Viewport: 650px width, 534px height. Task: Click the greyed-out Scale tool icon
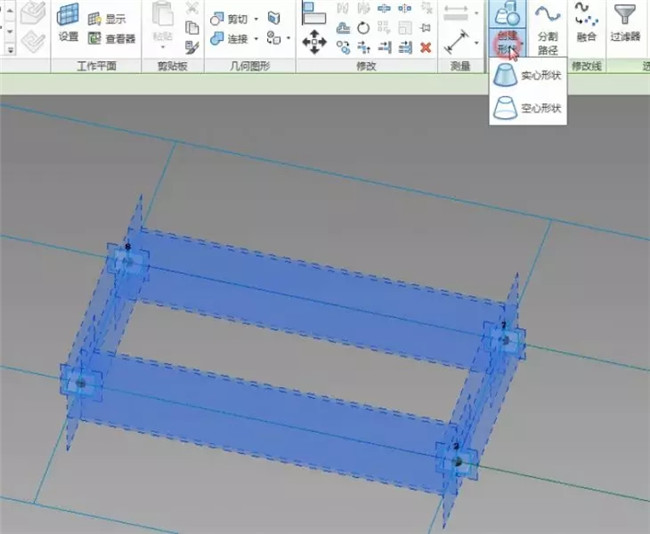[405, 28]
